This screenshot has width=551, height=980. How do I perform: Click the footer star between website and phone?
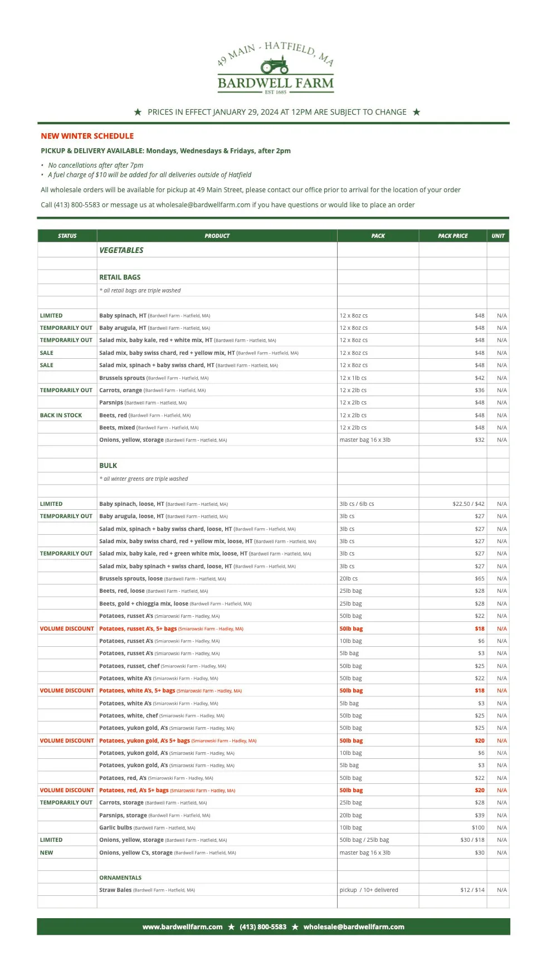pos(231,927)
